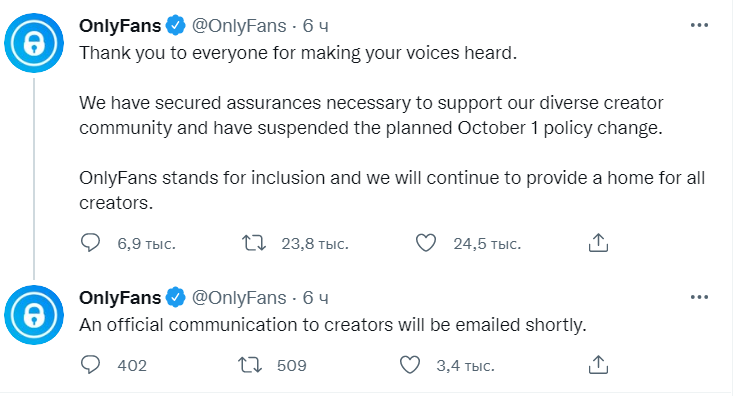The image size is (751, 396).
Task: Open OnlyFans profile name in first tweet
Action: coord(120,26)
